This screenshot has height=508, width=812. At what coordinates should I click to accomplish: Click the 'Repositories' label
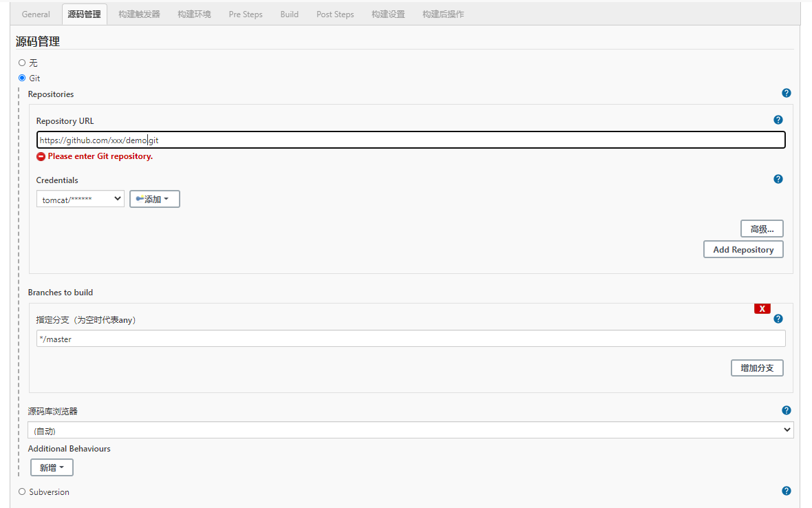pyautogui.click(x=51, y=94)
